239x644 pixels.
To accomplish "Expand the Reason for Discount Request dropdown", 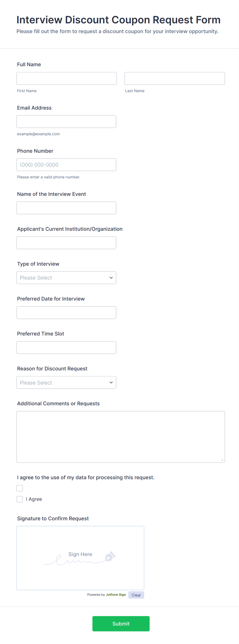I will 66,382.
